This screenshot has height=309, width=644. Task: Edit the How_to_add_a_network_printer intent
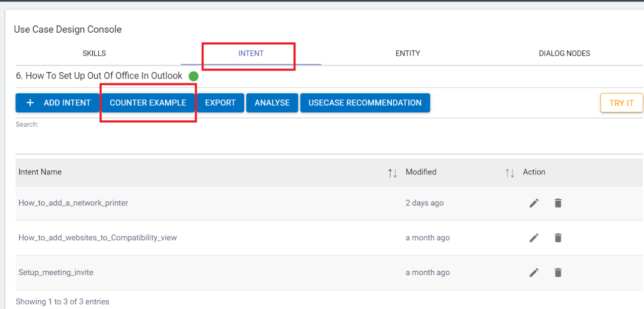[x=534, y=203]
